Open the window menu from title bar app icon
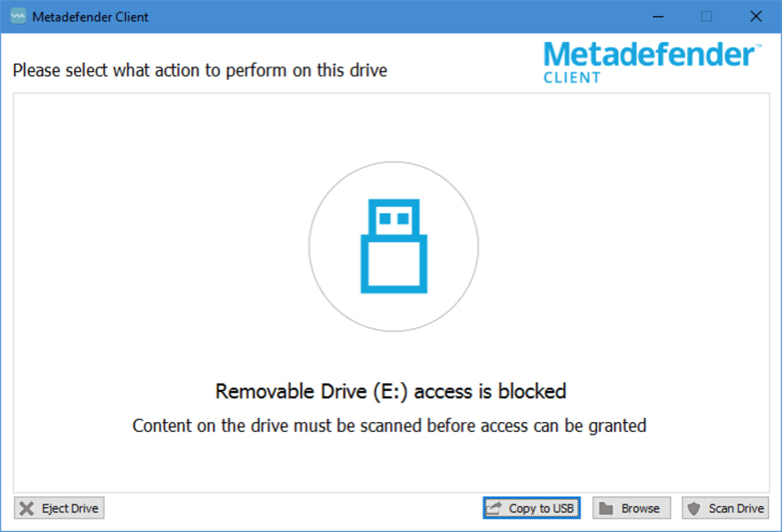This screenshot has height=532, width=782. [17, 16]
